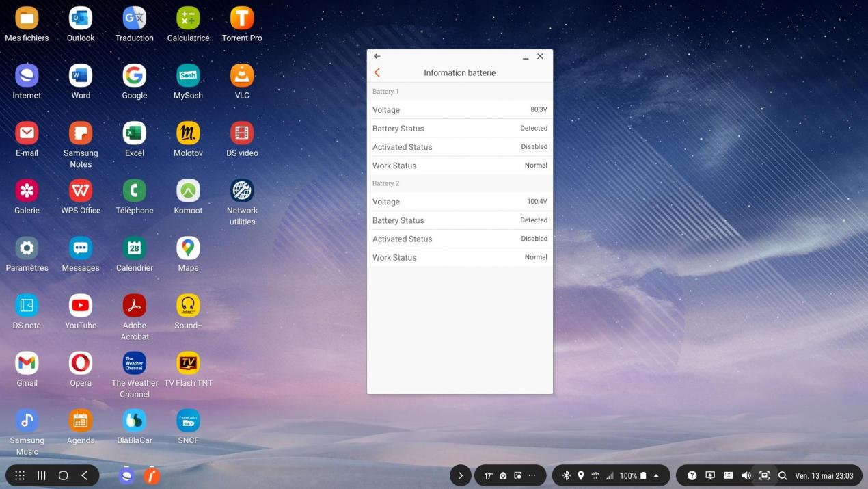This screenshot has height=489, width=868.
Task: Click the 100% battery indicator
Action: click(x=634, y=475)
